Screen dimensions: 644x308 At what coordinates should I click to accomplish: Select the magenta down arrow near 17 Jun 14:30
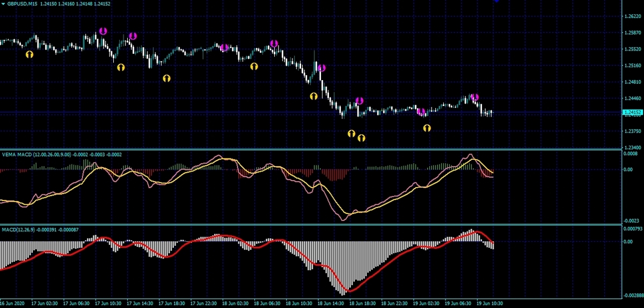pyautogui.click(x=133, y=36)
